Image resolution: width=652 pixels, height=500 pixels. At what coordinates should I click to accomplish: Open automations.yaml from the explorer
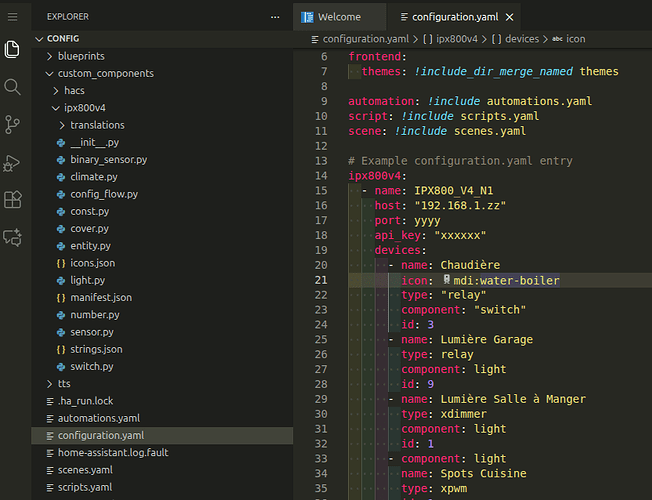click(98, 418)
